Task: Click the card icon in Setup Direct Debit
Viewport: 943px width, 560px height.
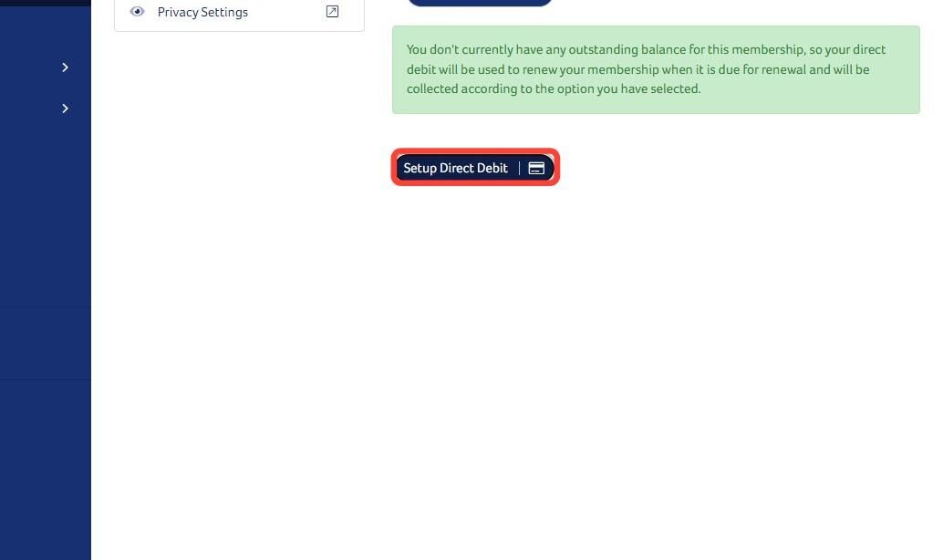Action: (x=536, y=169)
